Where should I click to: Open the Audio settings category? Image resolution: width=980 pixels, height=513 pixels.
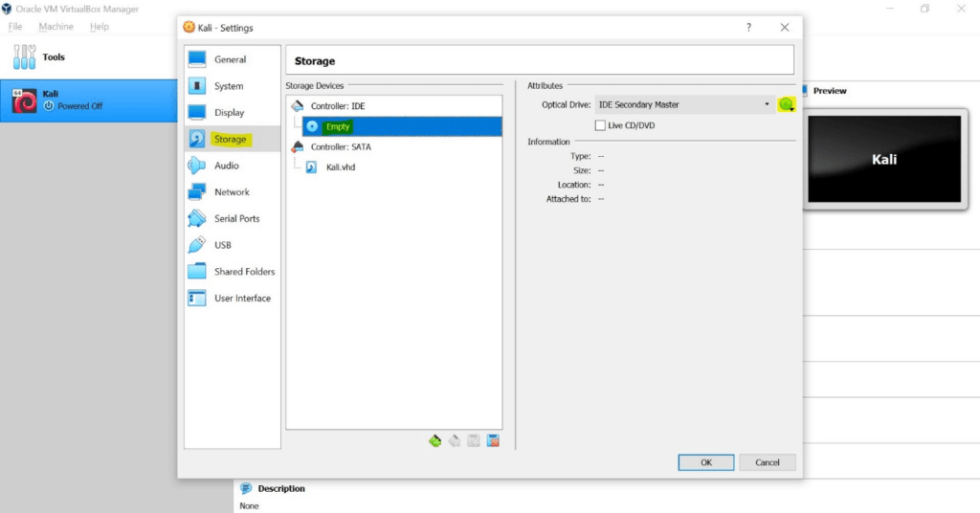point(232,166)
